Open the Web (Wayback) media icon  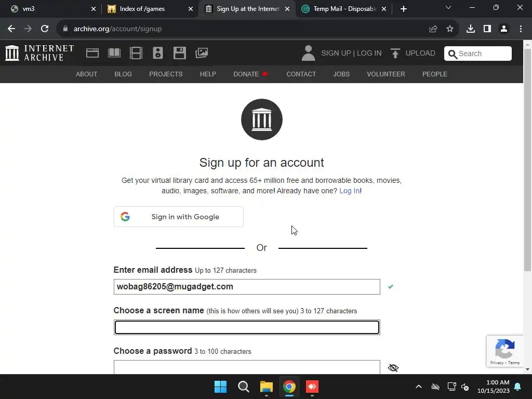point(92,53)
